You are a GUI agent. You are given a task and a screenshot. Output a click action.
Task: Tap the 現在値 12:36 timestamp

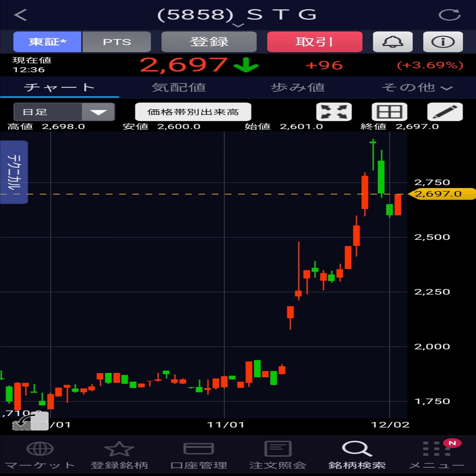[32, 65]
